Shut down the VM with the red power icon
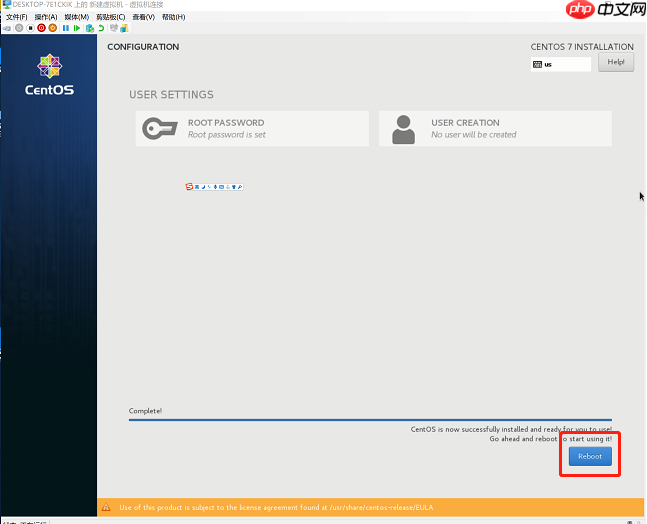647x524 pixels. 41,28
